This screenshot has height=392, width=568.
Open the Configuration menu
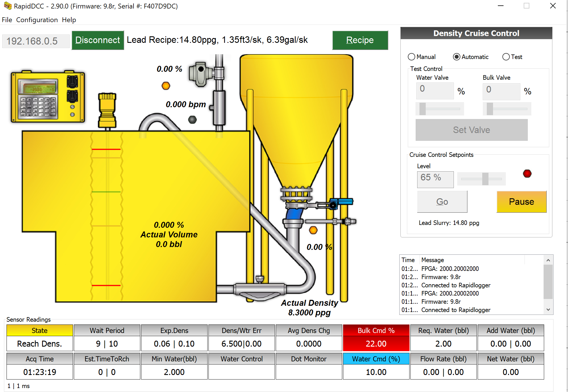pyautogui.click(x=37, y=20)
